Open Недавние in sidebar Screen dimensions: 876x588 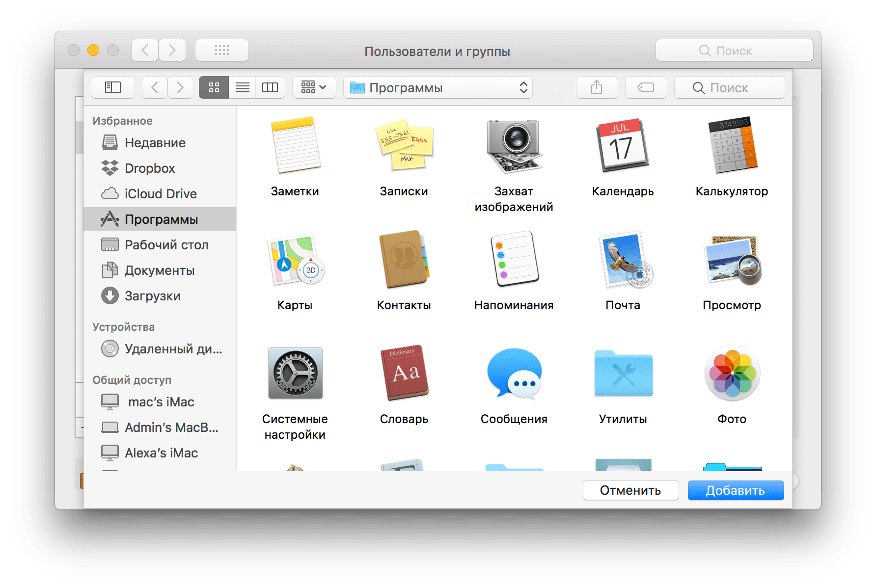pyautogui.click(x=160, y=142)
